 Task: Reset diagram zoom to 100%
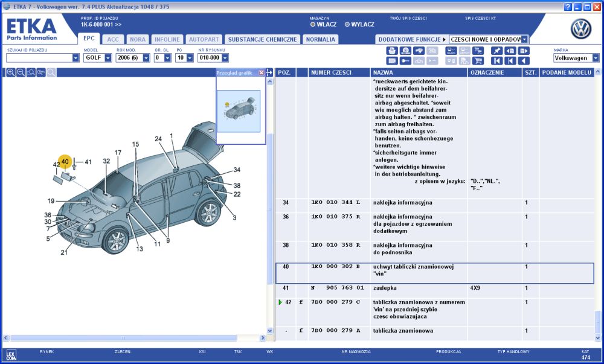(x=41, y=72)
